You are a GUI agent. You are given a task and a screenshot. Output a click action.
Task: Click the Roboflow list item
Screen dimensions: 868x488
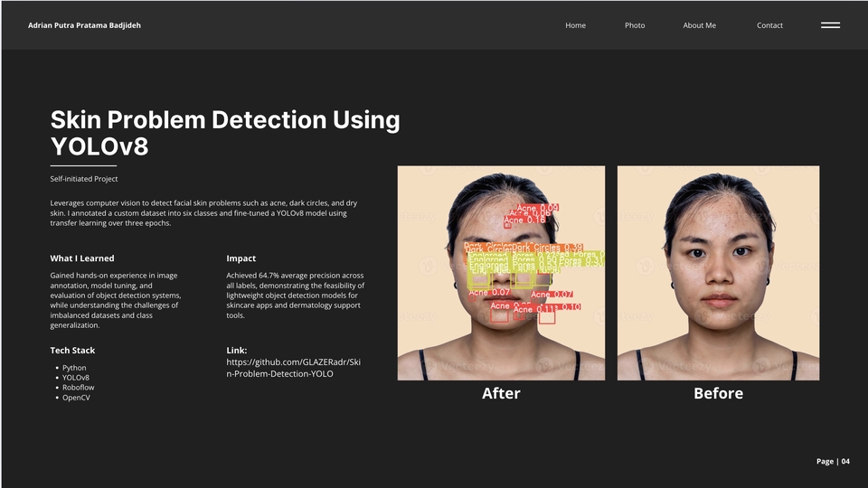pos(78,388)
